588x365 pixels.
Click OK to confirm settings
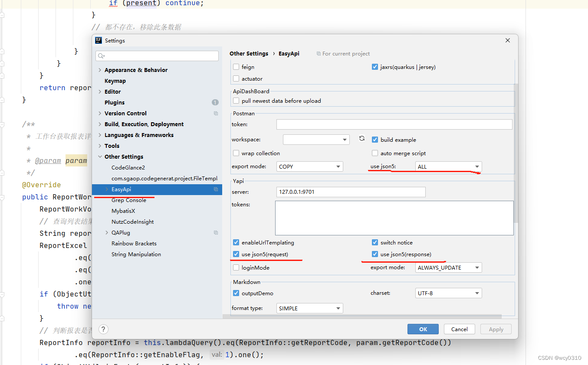point(423,329)
